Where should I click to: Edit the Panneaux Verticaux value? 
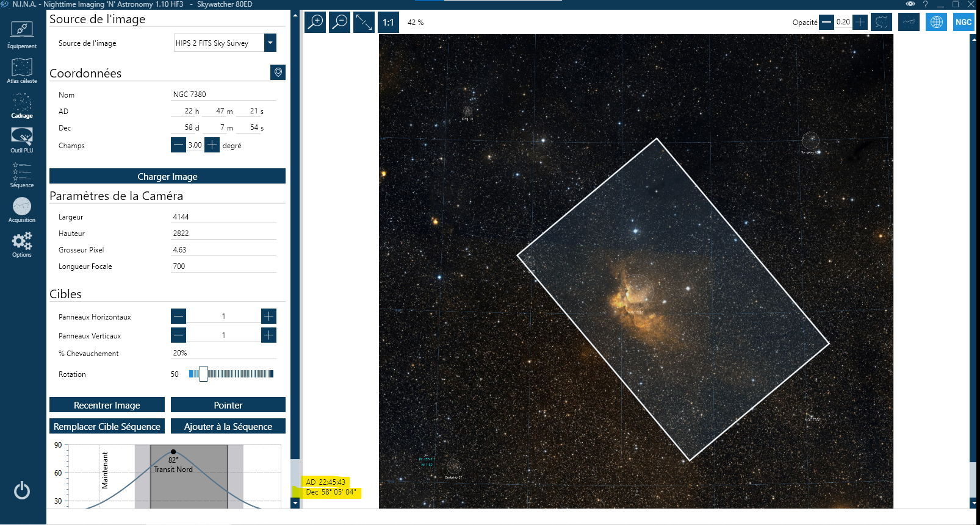(223, 335)
